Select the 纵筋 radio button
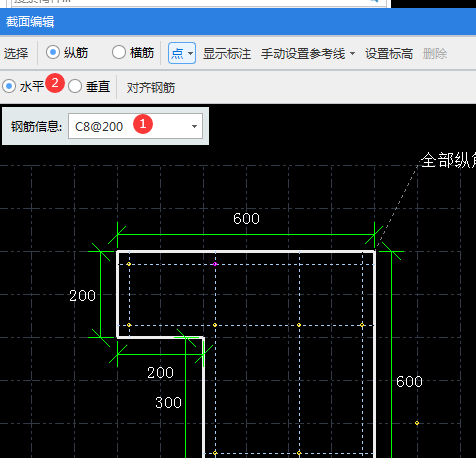Viewport: 476px width, 458px height. [x=53, y=53]
